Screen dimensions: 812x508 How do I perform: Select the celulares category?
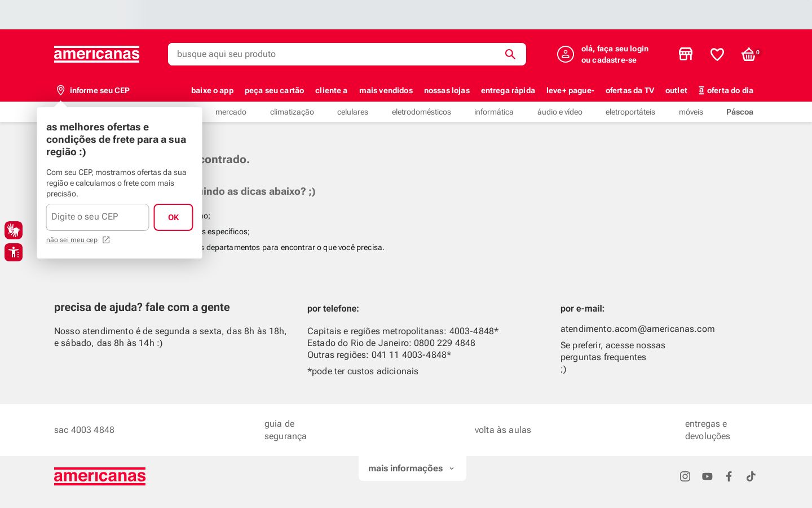point(352,112)
